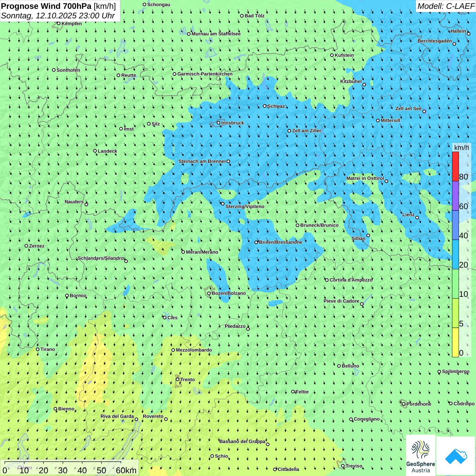Click the purple 60–80 km/h legend swatch
This screenshot has height=476, width=476.
pyautogui.click(x=455, y=196)
